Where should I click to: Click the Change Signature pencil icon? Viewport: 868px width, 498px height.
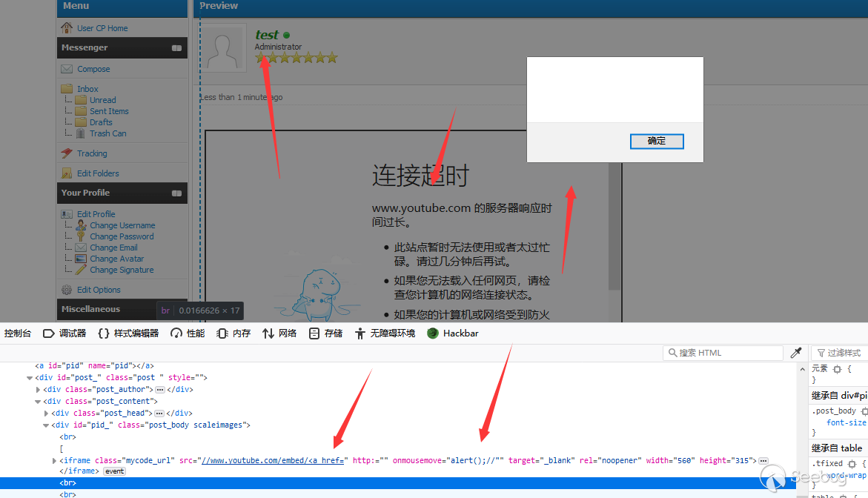tap(81, 270)
